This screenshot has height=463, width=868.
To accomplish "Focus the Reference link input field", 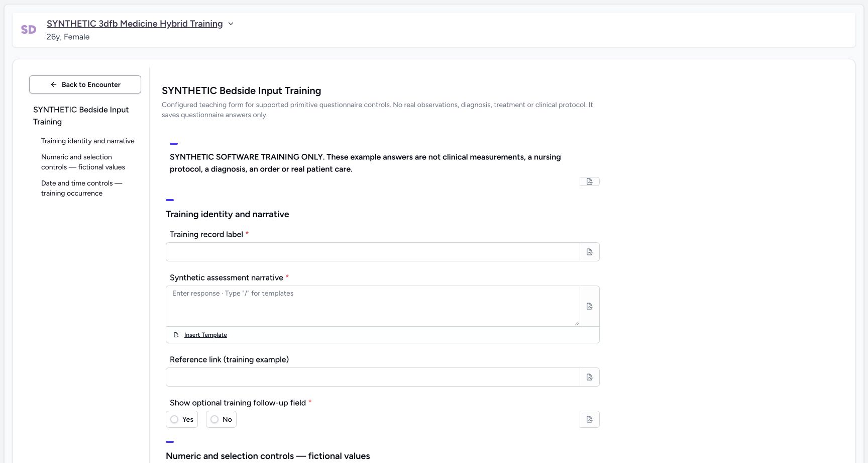I will (x=373, y=377).
